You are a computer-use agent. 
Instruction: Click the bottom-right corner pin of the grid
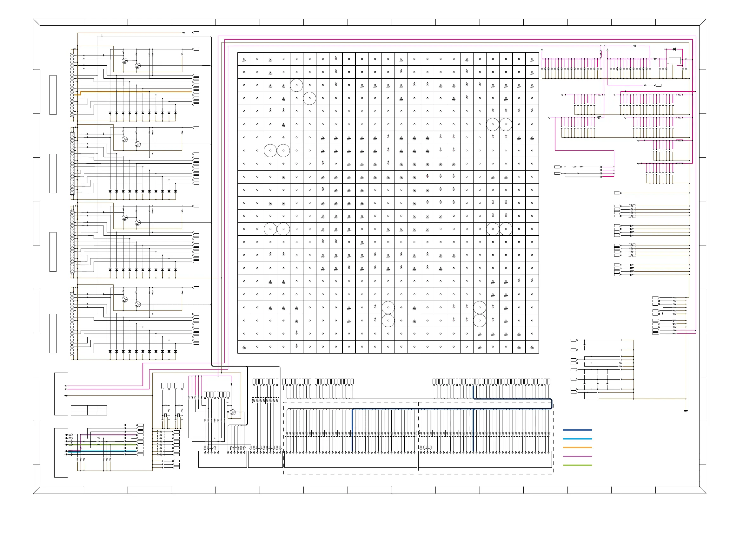click(532, 347)
